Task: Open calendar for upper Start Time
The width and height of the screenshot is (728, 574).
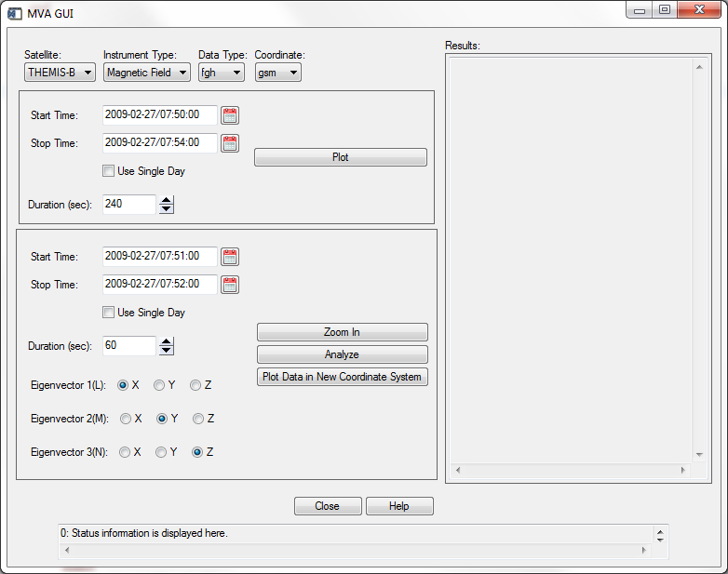Action: (230, 115)
